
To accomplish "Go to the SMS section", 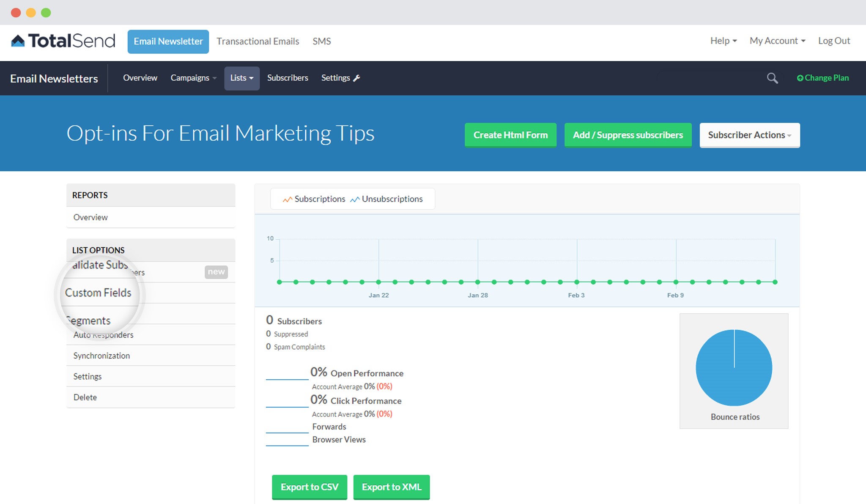I will [322, 41].
